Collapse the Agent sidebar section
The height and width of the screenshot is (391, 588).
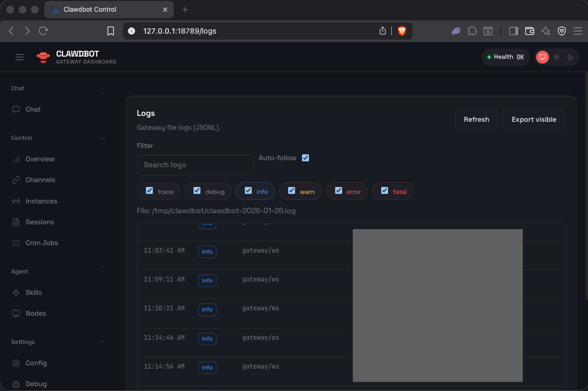coord(104,271)
